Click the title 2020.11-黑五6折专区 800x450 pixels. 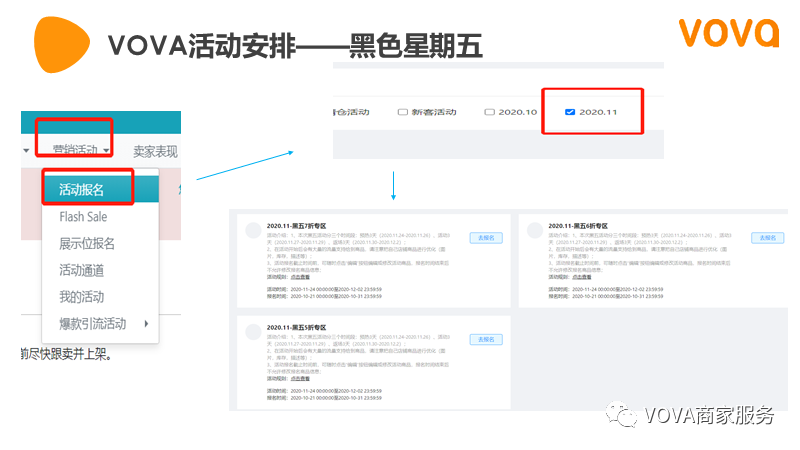(x=578, y=226)
